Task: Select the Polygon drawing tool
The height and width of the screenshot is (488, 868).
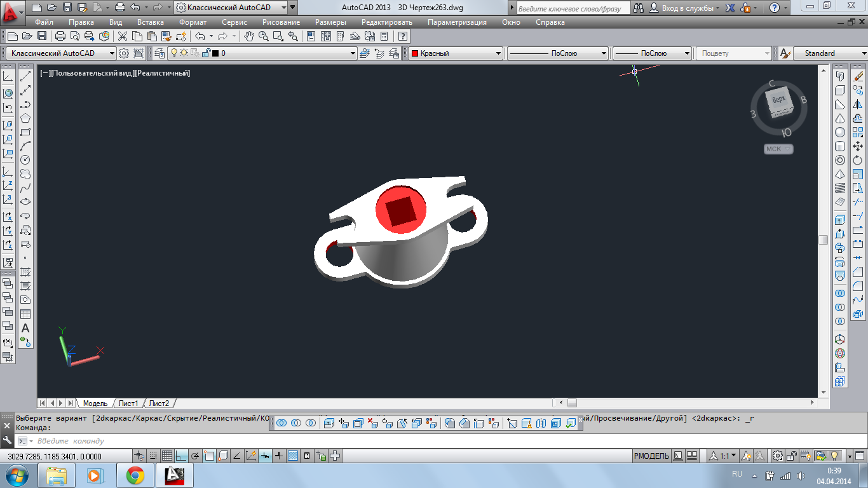Action: coord(25,118)
